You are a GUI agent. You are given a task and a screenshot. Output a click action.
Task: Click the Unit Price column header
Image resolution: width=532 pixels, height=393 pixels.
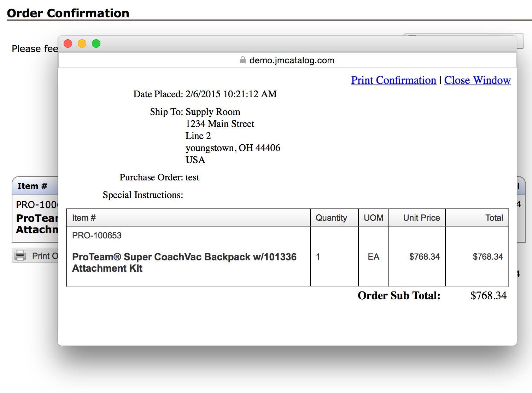(421, 218)
